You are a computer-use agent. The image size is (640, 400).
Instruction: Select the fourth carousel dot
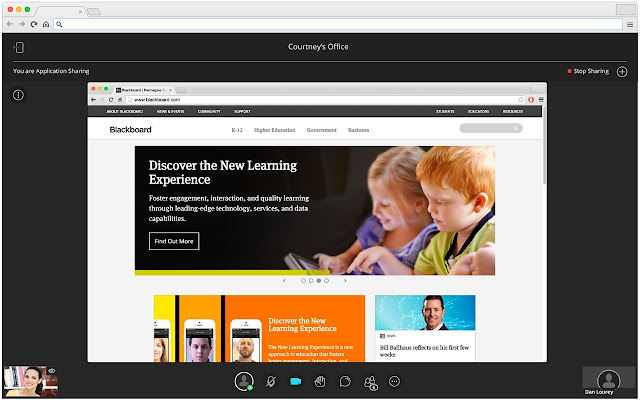tap(327, 281)
